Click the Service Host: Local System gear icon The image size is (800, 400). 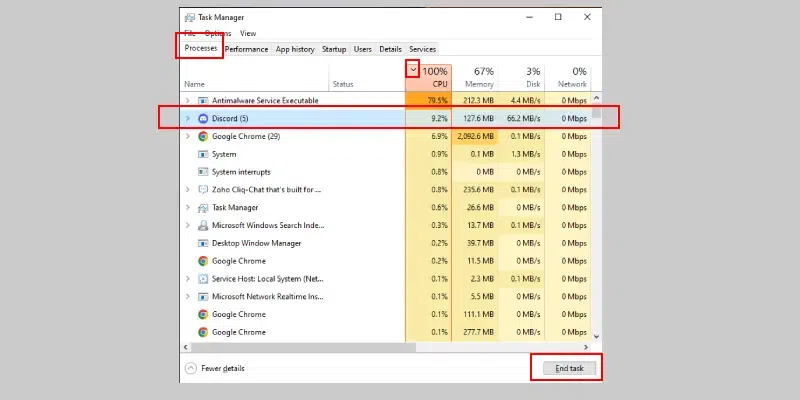[x=203, y=279]
